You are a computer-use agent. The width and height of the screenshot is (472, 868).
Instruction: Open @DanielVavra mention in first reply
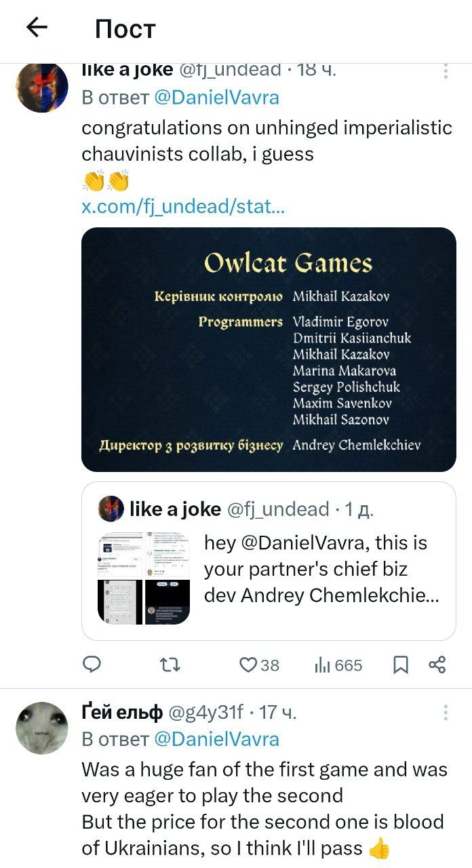[216, 97]
